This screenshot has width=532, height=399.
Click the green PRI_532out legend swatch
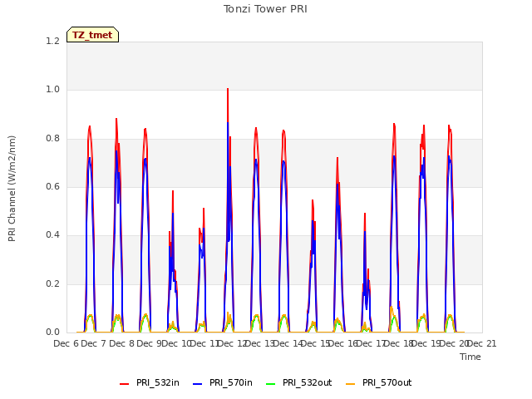click(271, 384)
